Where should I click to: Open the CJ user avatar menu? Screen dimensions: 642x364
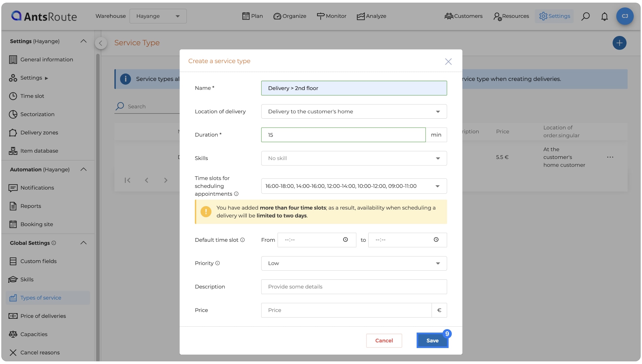point(625,16)
